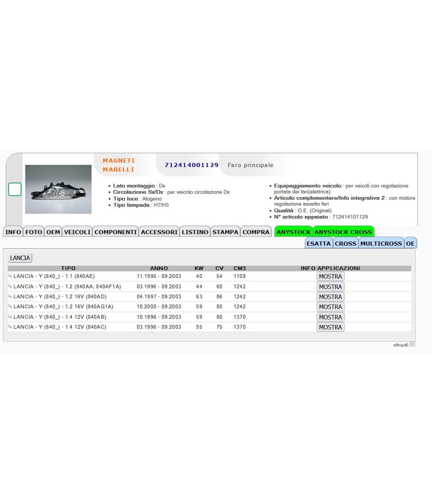Open the headlight product thumbnail
This screenshot has height=504, width=432.
59,189
